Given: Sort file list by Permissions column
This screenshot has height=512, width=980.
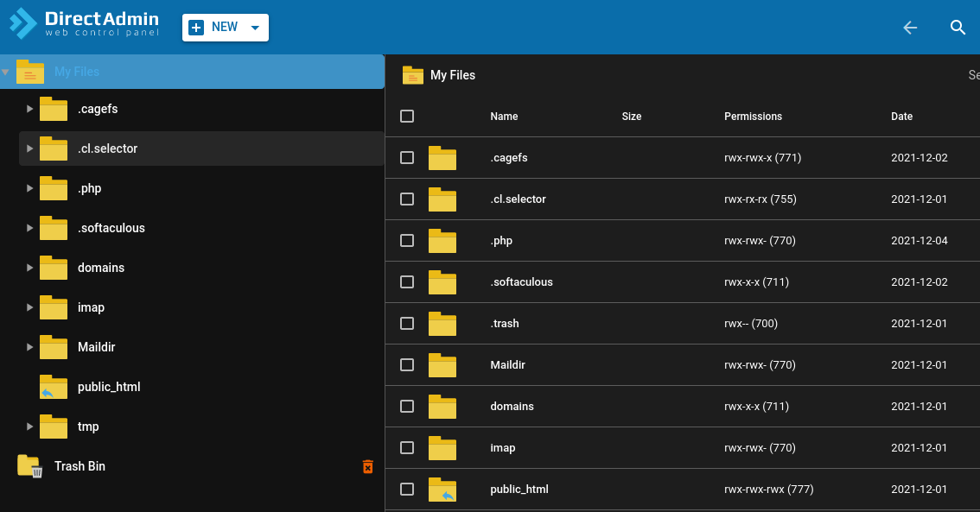Looking at the screenshot, I should [753, 117].
